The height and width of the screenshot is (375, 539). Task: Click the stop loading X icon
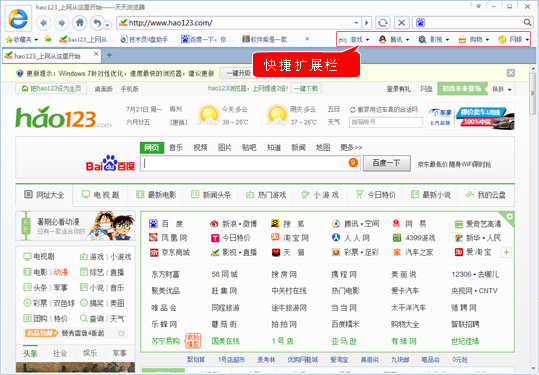click(x=401, y=23)
